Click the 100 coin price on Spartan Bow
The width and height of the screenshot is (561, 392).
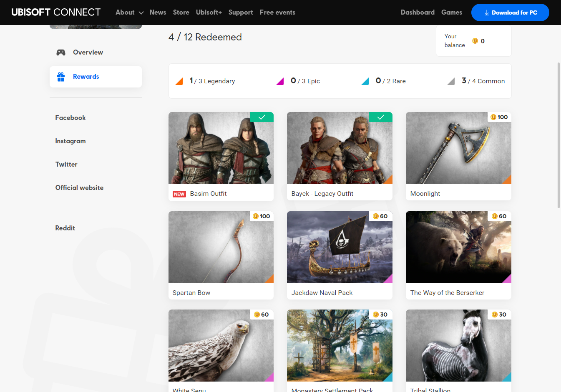click(262, 216)
